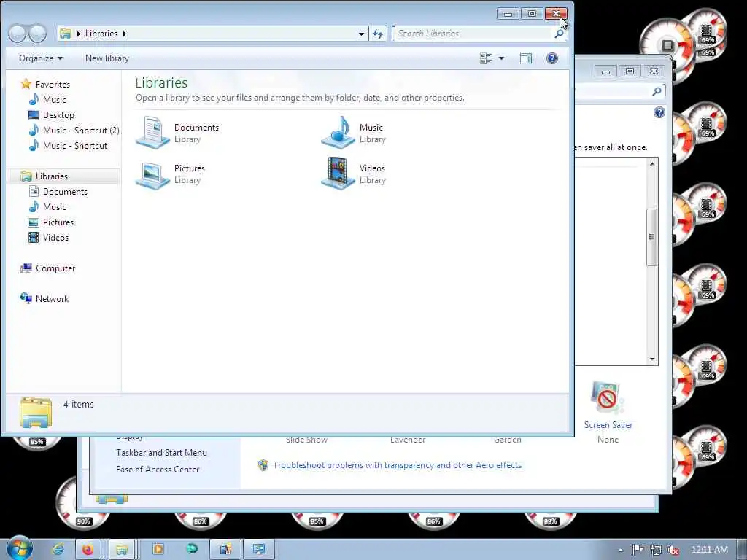Viewport: 747px width, 560px height.
Task: Select Favorites in navigation pane
Action: pos(53,85)
